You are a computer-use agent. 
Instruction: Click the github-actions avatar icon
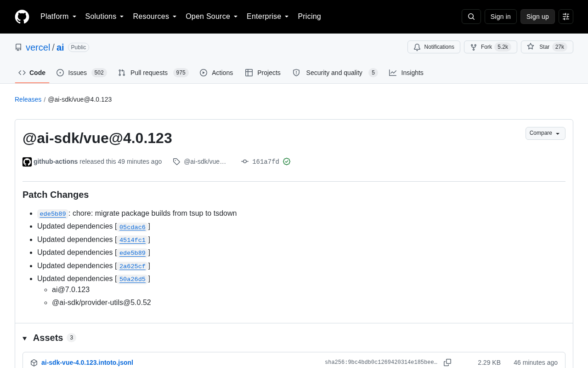pyautogui.click(x=27, y=162)
